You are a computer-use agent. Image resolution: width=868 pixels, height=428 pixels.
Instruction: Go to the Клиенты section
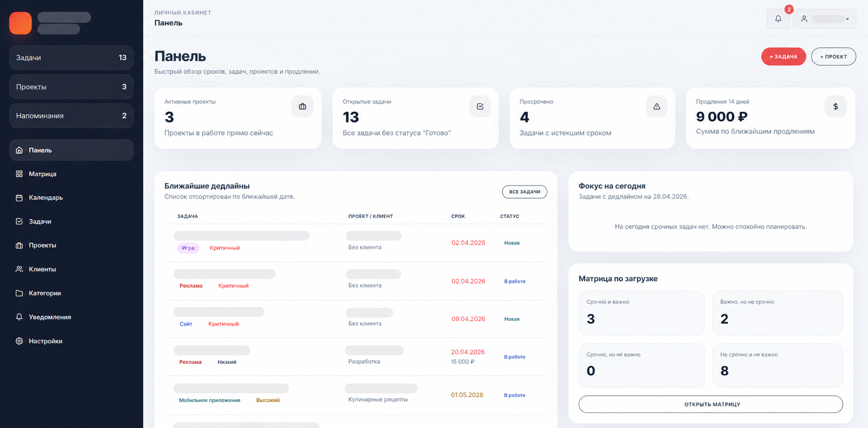point(71,269)
